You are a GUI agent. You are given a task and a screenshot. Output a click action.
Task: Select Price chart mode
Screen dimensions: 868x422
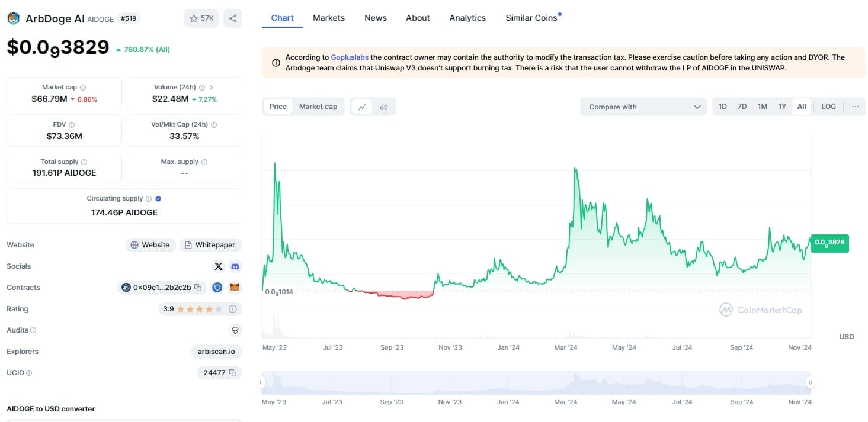tap(278, 107)
